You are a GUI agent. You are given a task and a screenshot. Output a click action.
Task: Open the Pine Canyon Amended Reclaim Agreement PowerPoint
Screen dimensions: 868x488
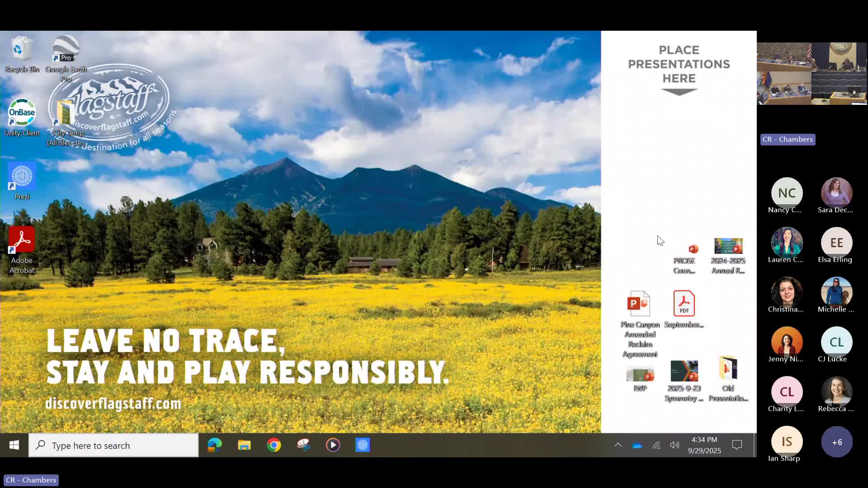[x=639, y=304]
